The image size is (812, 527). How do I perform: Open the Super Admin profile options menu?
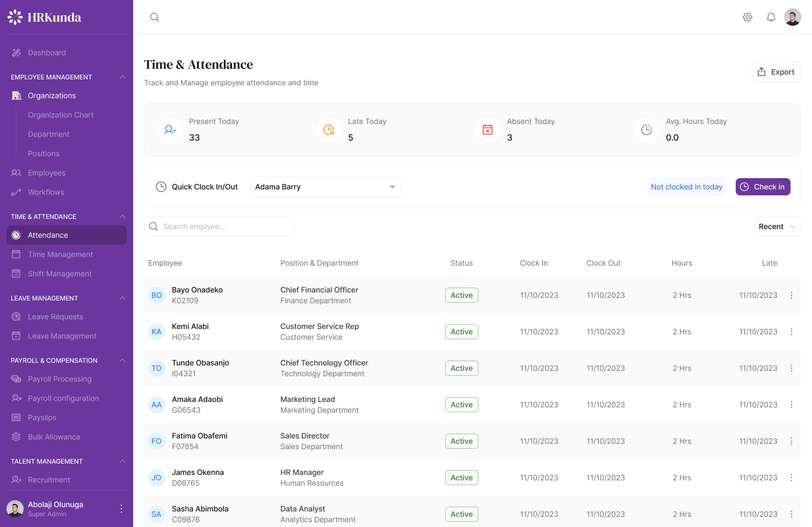pos(121,508)
